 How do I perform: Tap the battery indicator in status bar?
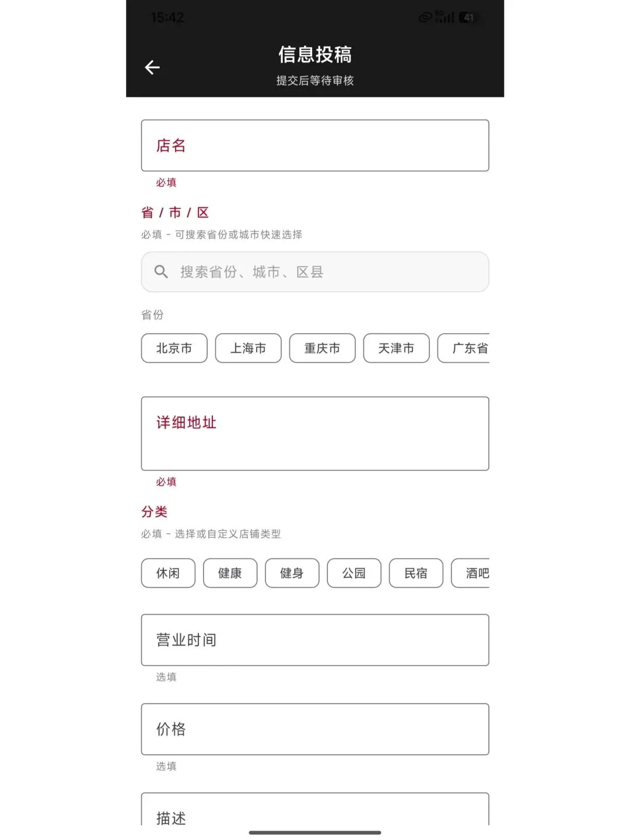tap(467, 17)
